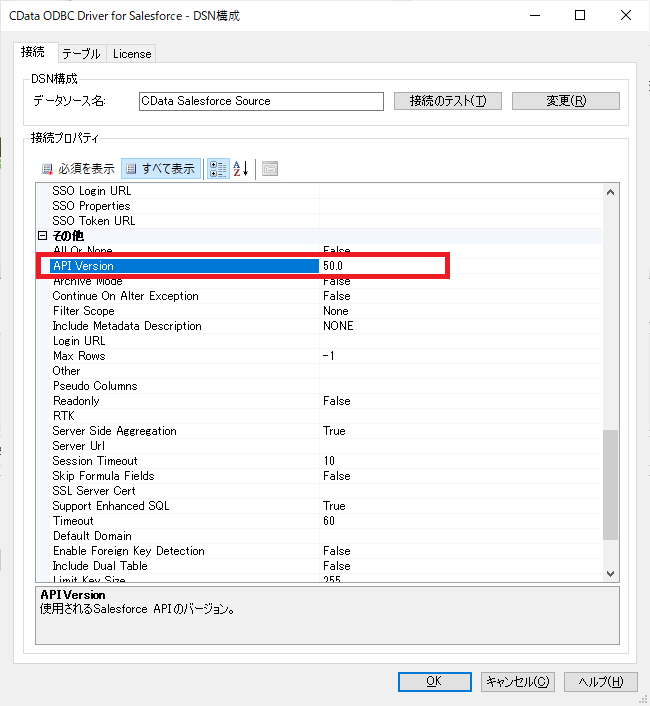Click the 接続のテスト(T) button
The image size is (650, 706).
coord(448,101)
